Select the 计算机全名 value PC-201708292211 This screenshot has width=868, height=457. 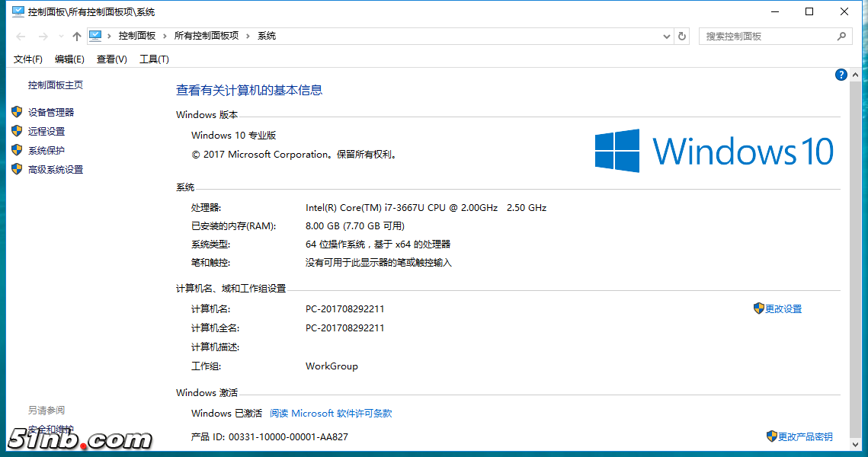(345, 328)
